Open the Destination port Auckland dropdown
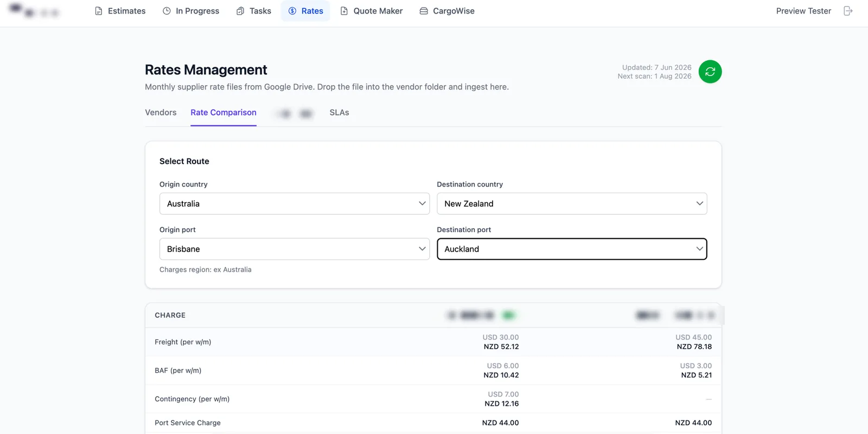The image size is (868, 434). tap(572, 249)
